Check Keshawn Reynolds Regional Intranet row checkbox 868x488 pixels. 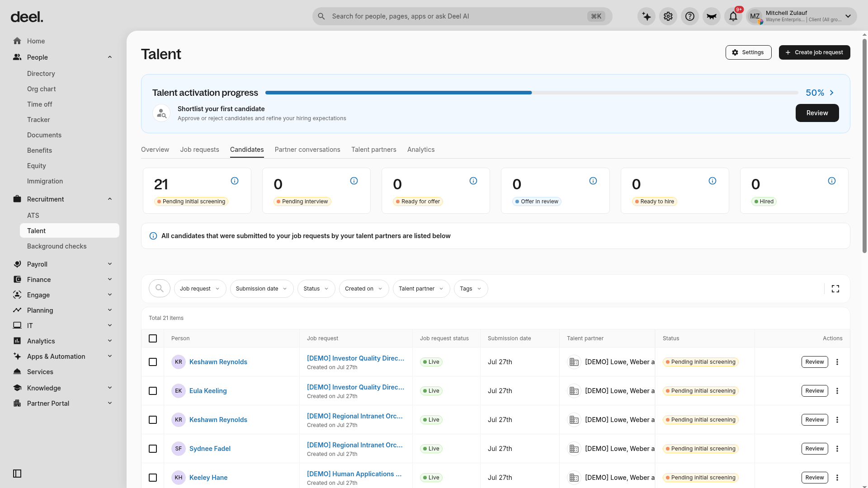pos(153,420)
